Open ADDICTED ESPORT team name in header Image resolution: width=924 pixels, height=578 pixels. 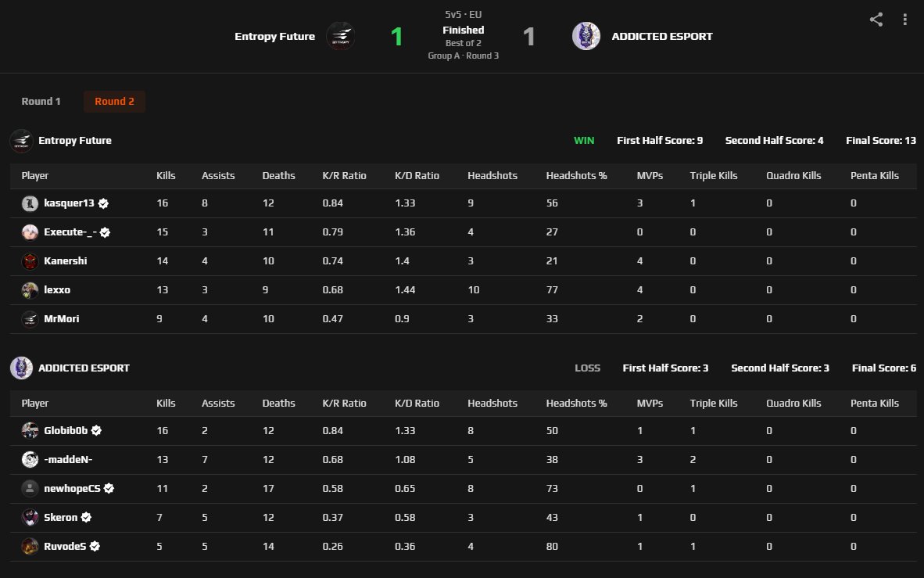(662, 36)
